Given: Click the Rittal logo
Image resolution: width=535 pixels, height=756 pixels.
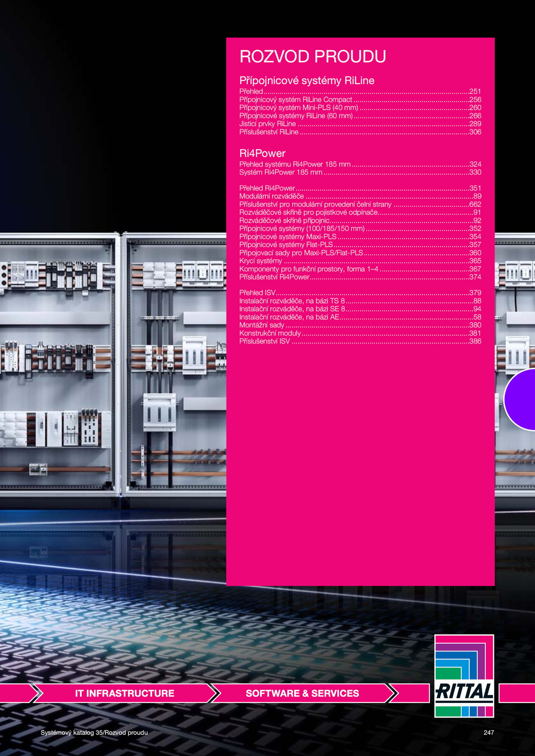Looking at the screenshot, I should tap(464, 676).
